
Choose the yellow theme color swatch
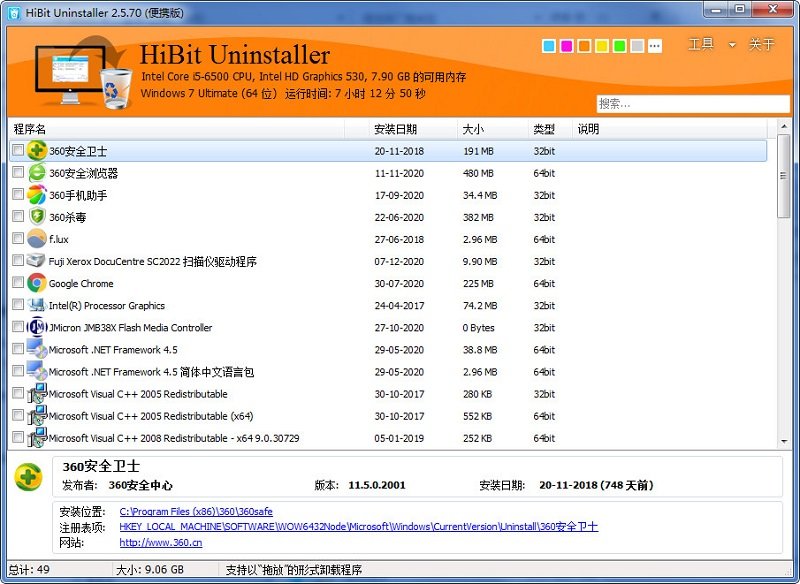602,46
